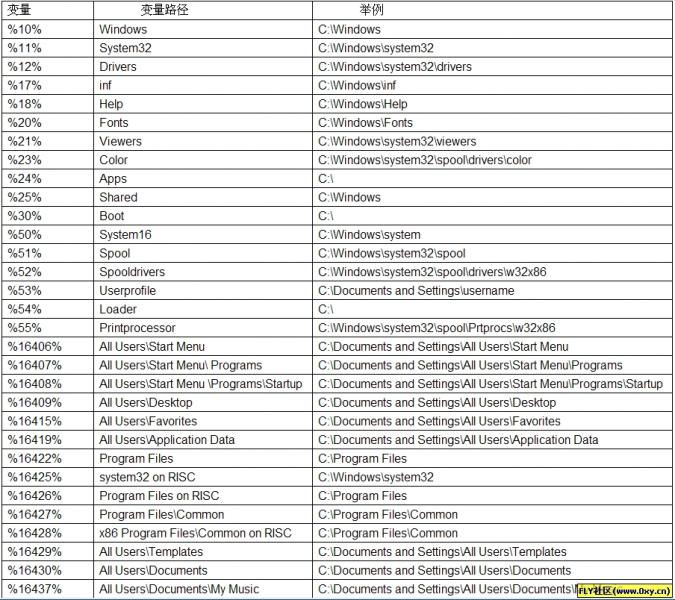Select the Userprofile path cell
The width and height of the screenshot is (675, 600).
[203, 291]
